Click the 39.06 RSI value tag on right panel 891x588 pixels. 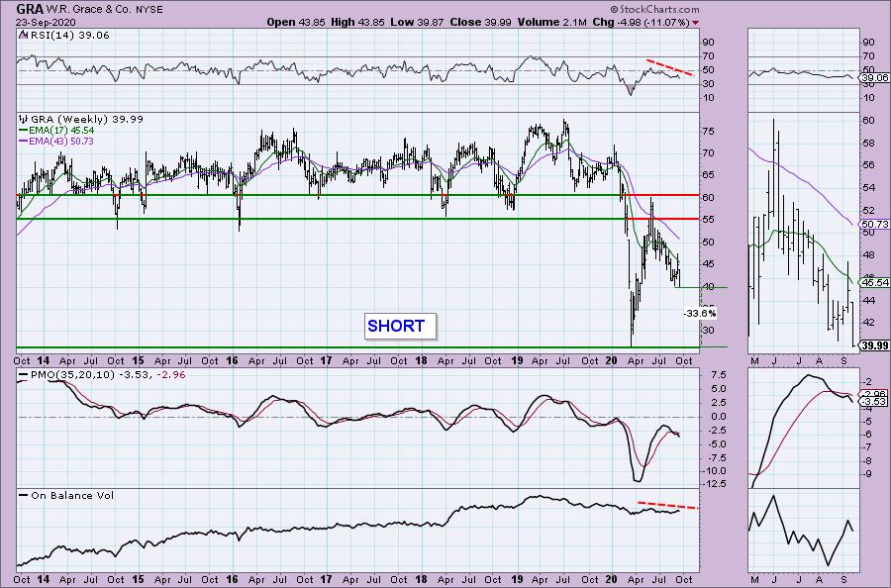(875, 77)
